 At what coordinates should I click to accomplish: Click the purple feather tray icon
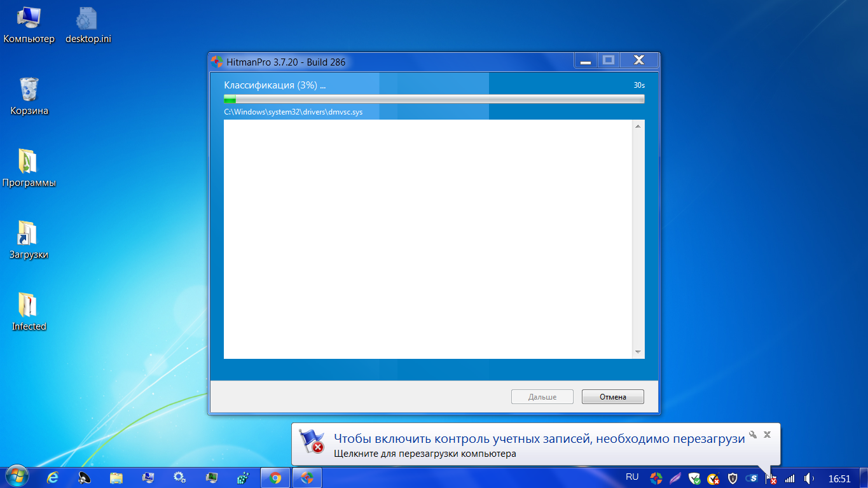pyautogui.click(x=675, y=478)
